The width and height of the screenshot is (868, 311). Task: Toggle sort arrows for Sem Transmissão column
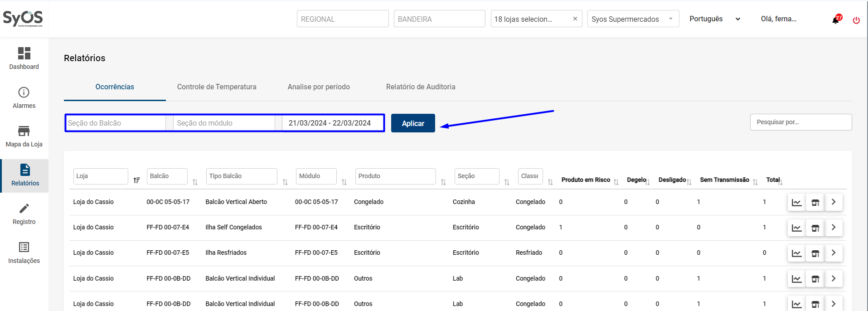tap(755, 182)
